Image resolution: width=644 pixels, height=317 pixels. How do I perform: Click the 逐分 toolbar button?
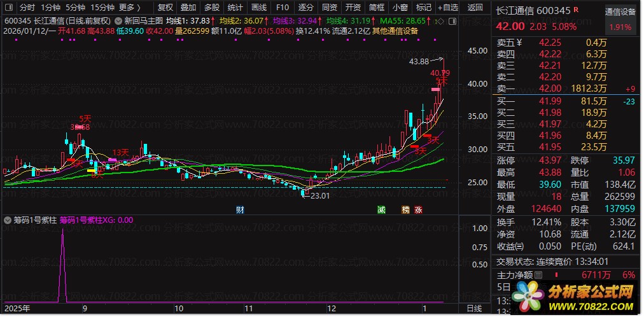pos(306,8)
